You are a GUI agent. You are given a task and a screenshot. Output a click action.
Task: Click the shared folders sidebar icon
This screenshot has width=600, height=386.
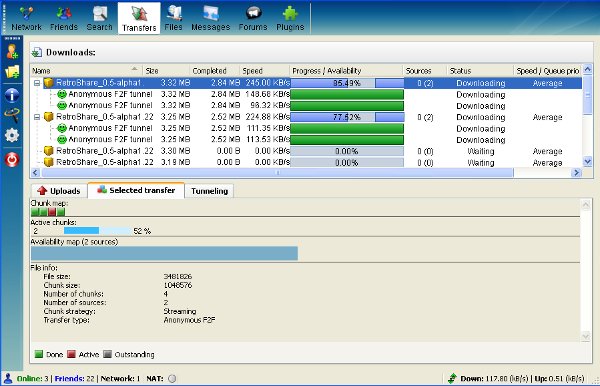[x=12, y=72]
